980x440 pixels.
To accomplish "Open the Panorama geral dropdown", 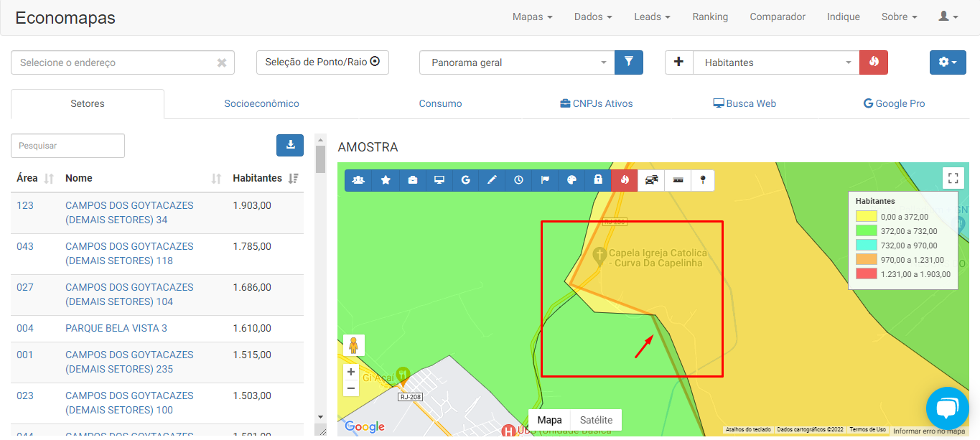I will click(517, 62).
